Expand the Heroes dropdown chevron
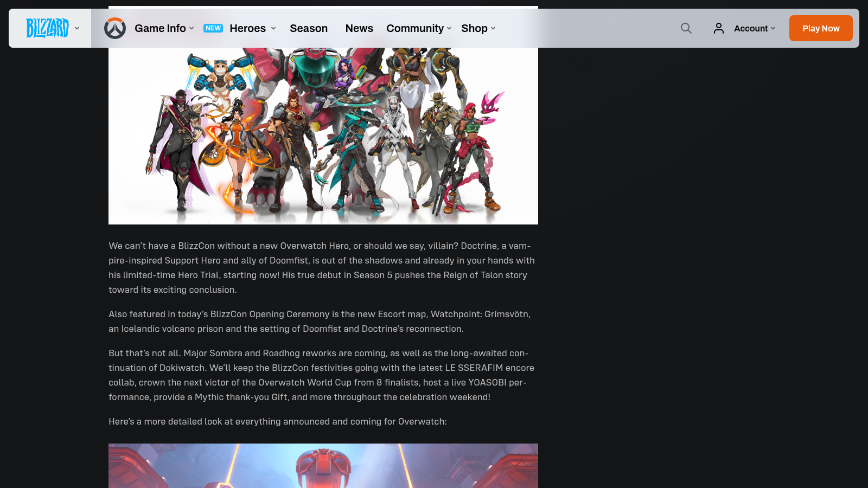 coord(273,28)
